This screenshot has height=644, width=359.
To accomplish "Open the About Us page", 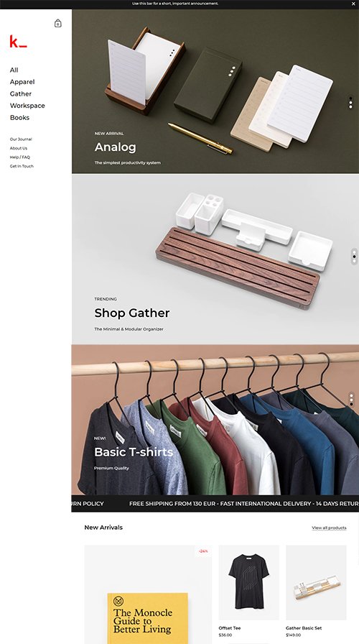I will [x=19, y=148].
